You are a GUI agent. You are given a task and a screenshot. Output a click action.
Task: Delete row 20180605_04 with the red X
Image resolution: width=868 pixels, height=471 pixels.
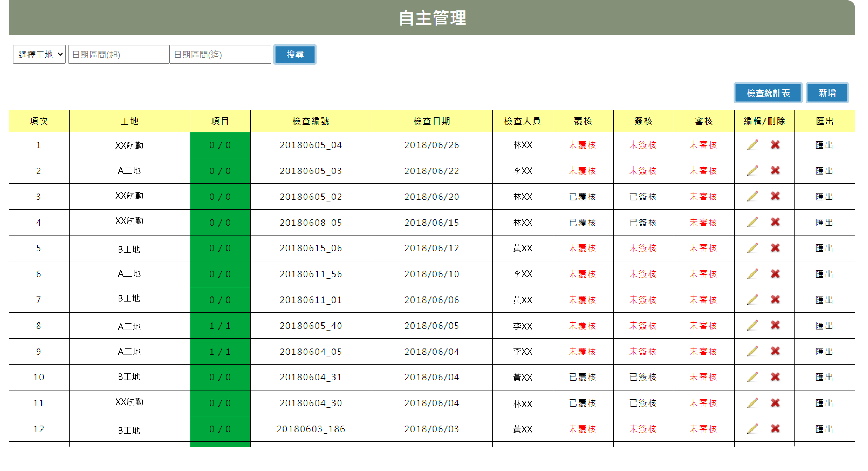pos(775,145)
